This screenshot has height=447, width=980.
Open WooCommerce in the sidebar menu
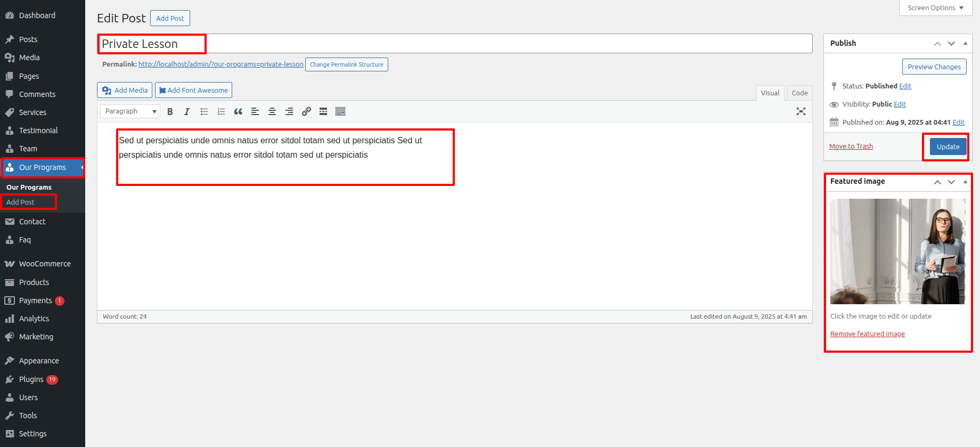tap(45, 264)
